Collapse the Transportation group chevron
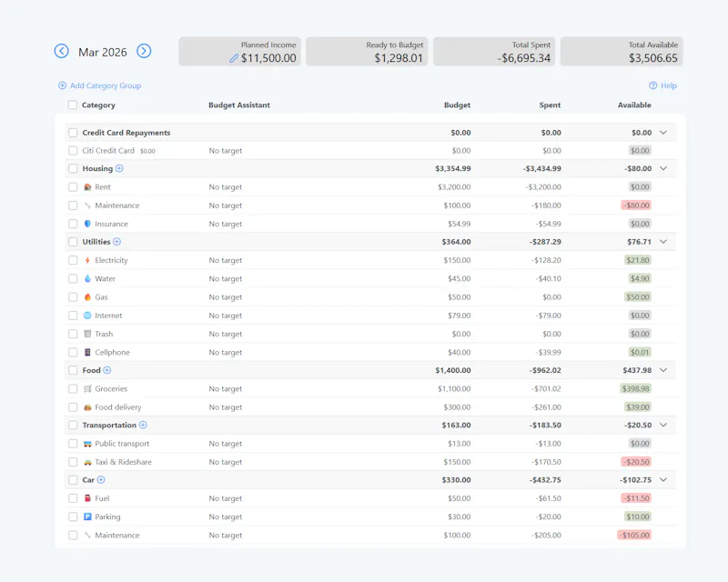This screenshot has height=582, width=728. coord(663,425)
